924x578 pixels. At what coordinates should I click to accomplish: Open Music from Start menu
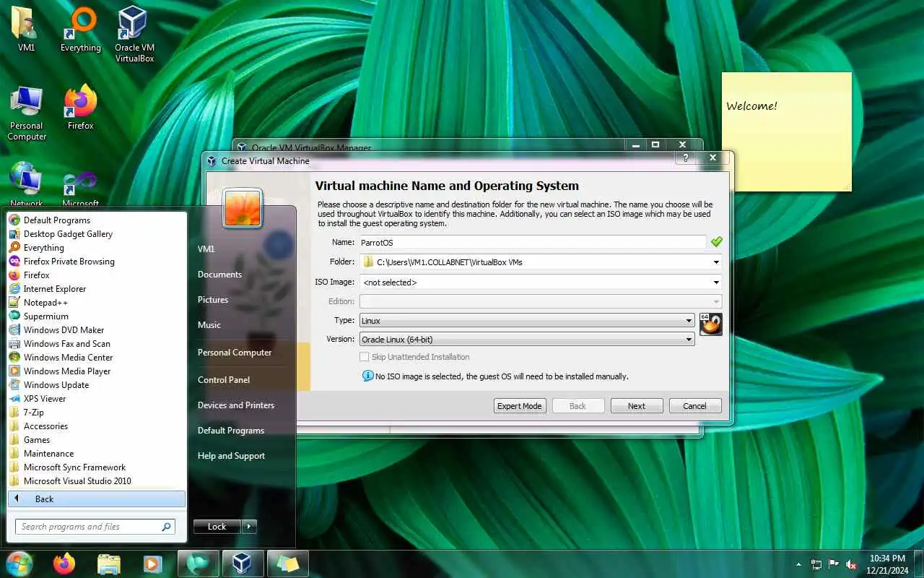pos(209,325)
